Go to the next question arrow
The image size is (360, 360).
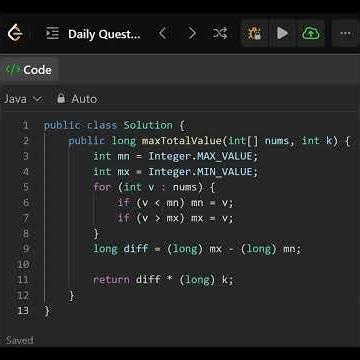[x=192, y=33]
